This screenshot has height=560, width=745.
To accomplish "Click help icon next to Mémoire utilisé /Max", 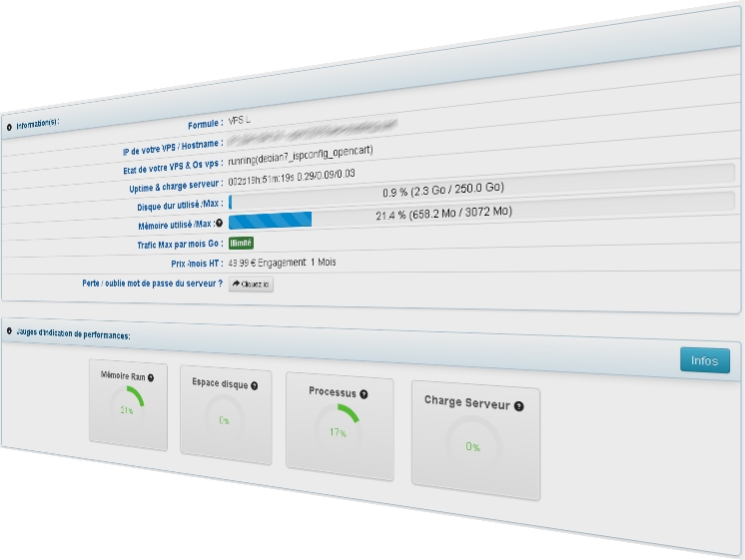I will 219,223.
